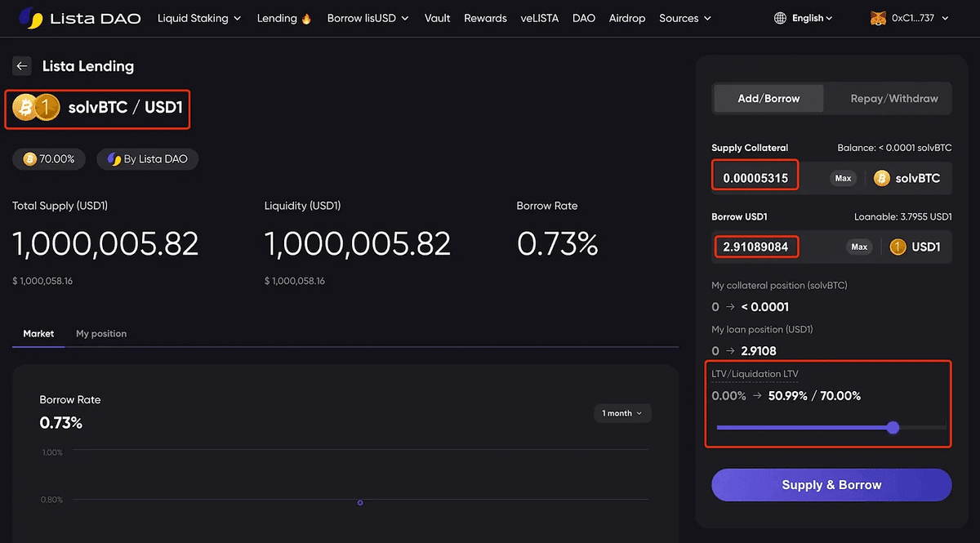Open the Sources dropdown
The width and height of the screenshot is (980, 543).
pyautogui.click(x=685, y=18)
